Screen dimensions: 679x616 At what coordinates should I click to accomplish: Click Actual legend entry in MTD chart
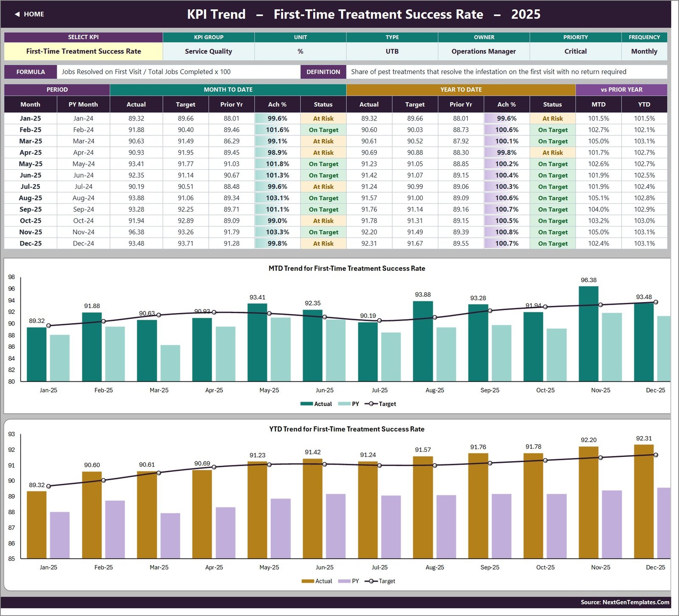(316, 404)
